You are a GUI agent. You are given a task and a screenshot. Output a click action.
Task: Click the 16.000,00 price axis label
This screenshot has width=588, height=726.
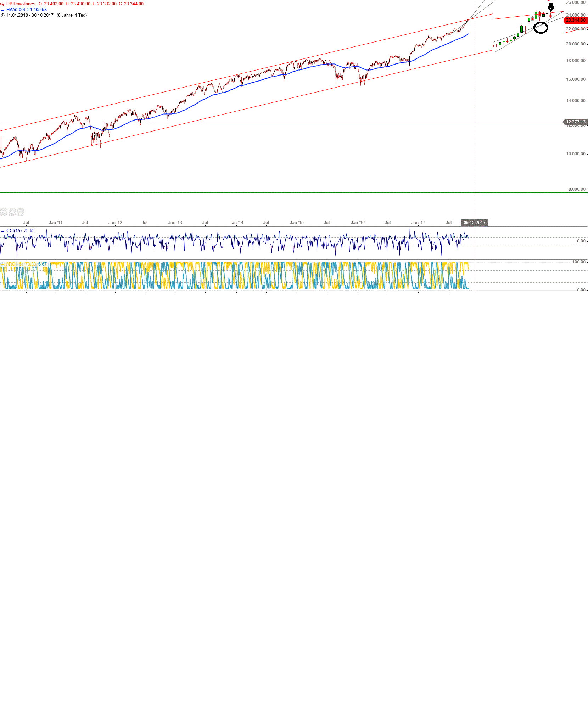click(x=576, y=79)
